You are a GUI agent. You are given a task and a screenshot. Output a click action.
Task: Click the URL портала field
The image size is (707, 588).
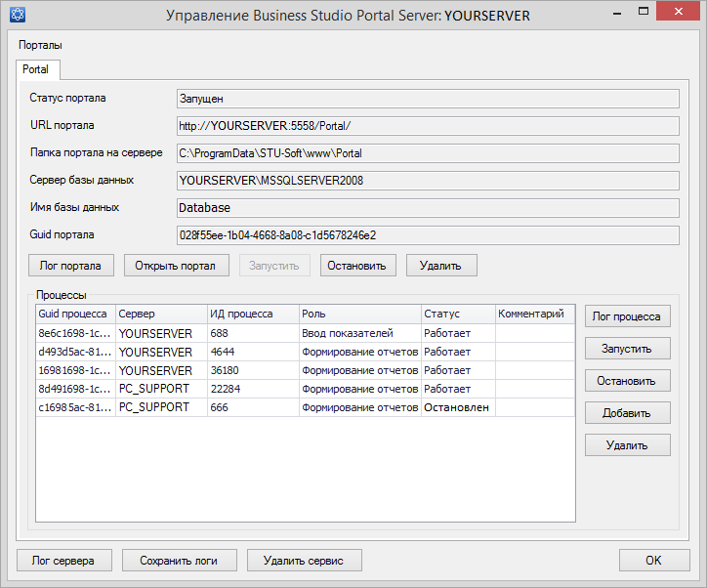tap(428, 126)
